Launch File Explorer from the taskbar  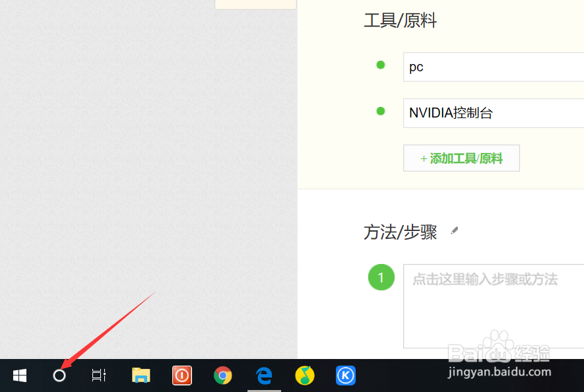(141, 375)
